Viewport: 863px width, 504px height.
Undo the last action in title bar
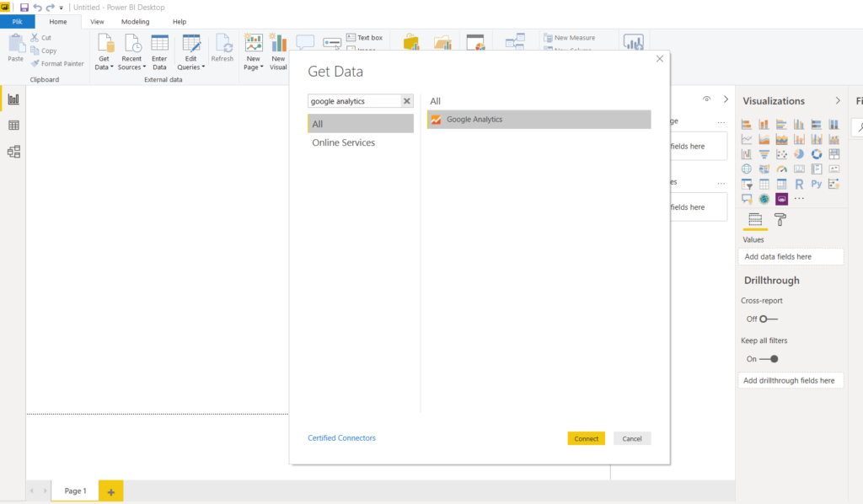(x=37, y=7)
